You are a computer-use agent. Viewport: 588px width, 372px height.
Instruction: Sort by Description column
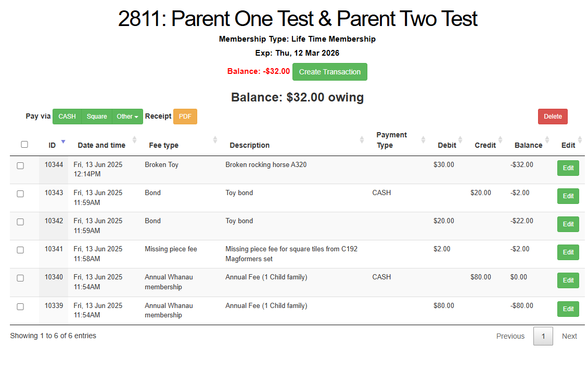249,145
